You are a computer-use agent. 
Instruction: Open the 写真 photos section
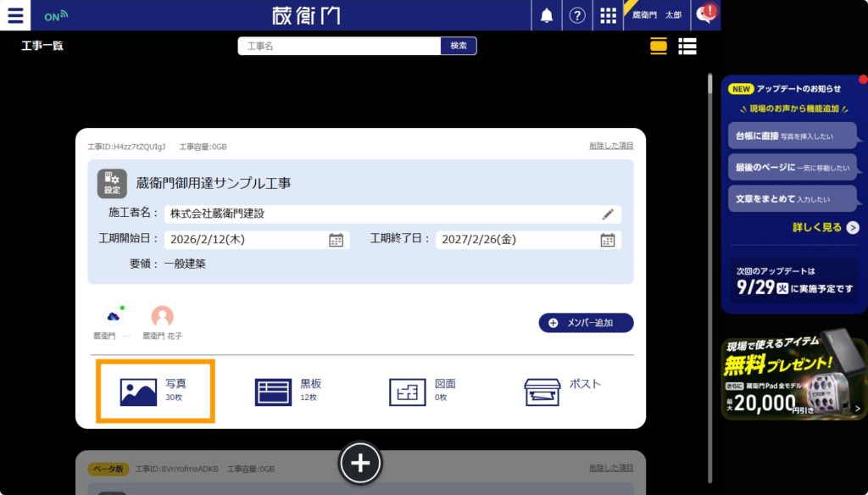click(x=156, y=392)
